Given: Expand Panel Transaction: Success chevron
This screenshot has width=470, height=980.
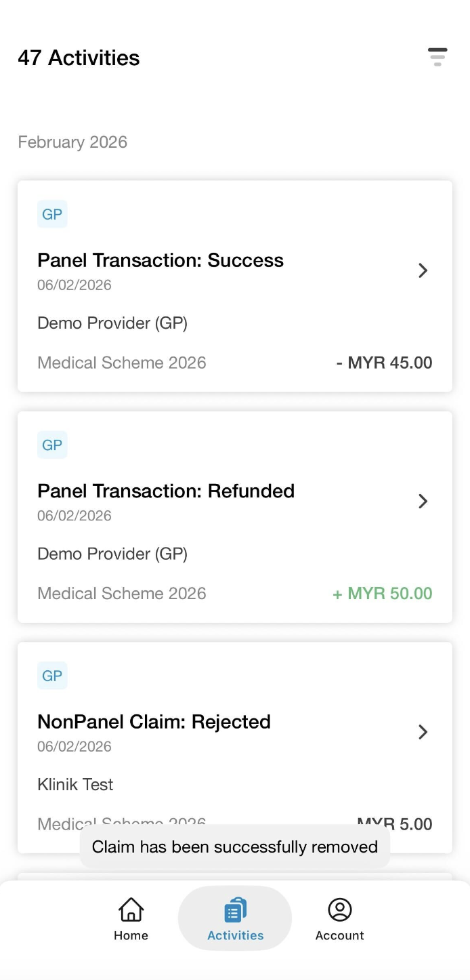Looking at the screenshot, I should point(423,270).
